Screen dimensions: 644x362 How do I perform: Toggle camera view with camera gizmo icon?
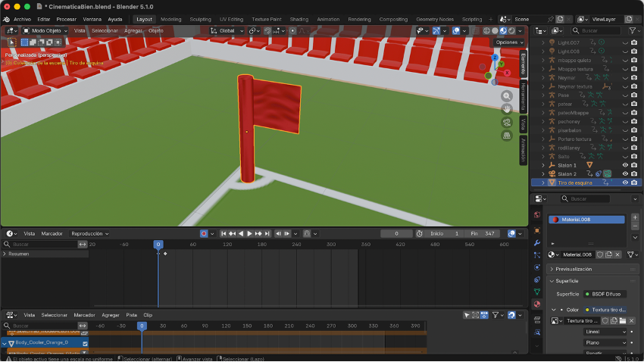(x=507, y=122)
